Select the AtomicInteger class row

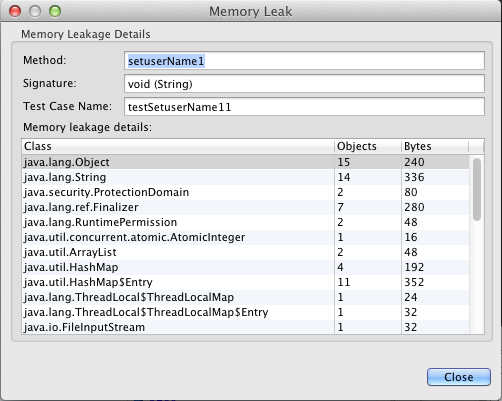pyautogui.click(x=245, y=237)
